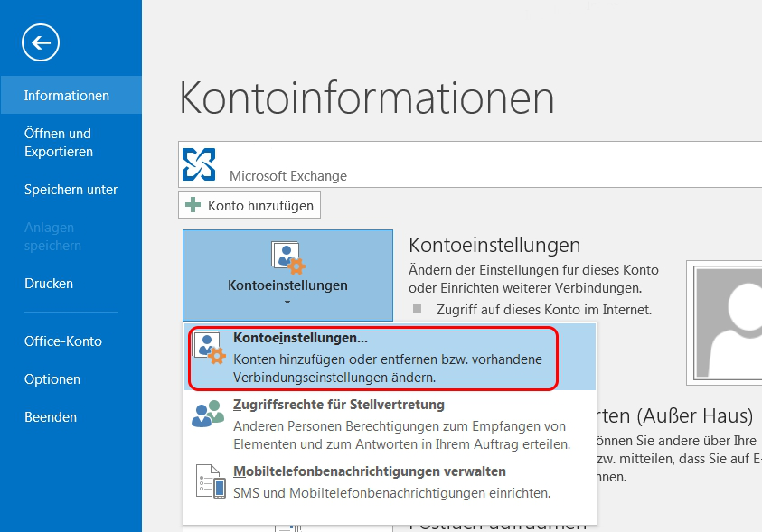Click the mobile phone notification icon
Viewport: 762px width, 532px height.
(x=211, y=481)
